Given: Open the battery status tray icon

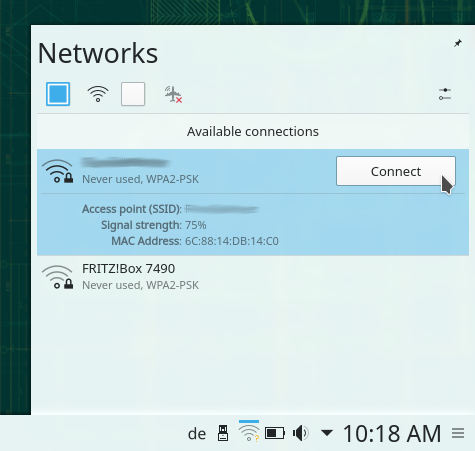Looking at the screenshot, I should (275, 433).
